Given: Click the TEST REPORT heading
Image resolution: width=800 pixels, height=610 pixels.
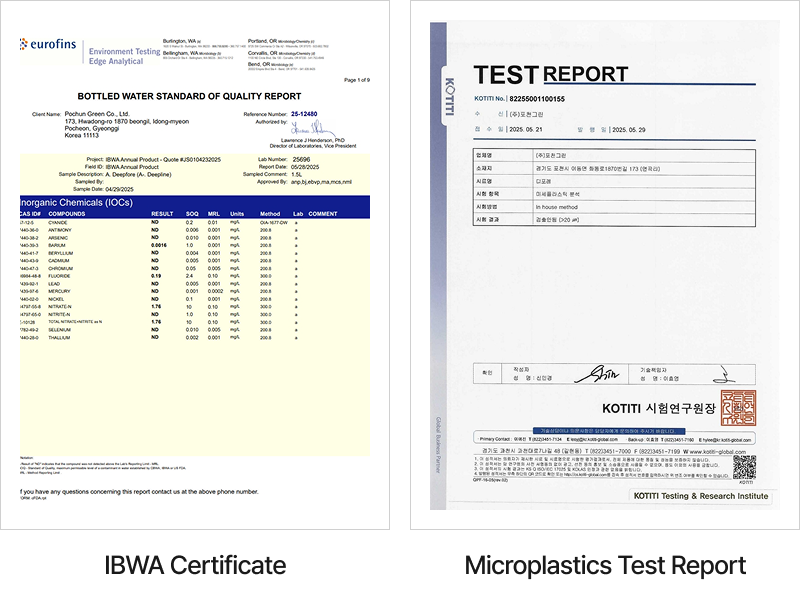Looking at the screenshot, I should coord(550,74).
